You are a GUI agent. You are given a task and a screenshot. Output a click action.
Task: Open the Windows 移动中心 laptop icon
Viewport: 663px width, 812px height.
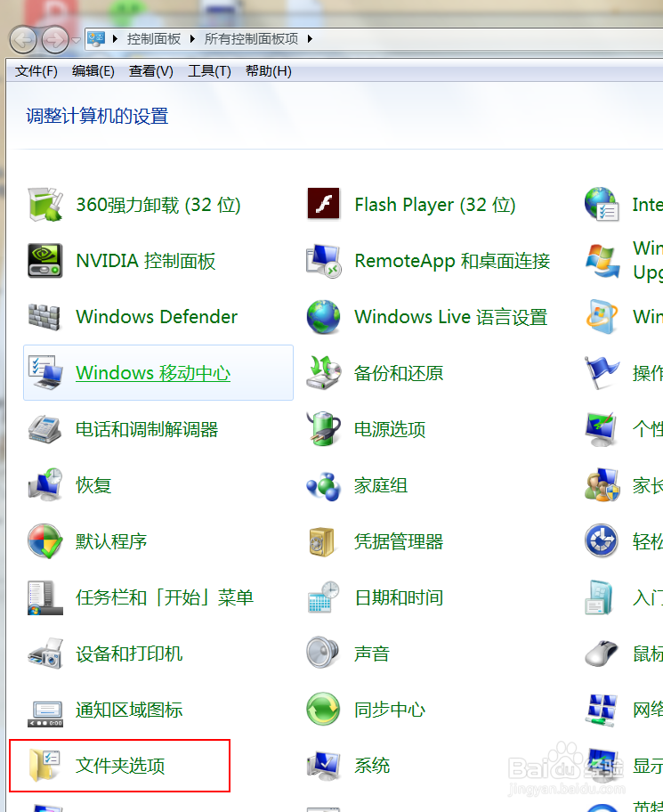(x=45, y=372)
